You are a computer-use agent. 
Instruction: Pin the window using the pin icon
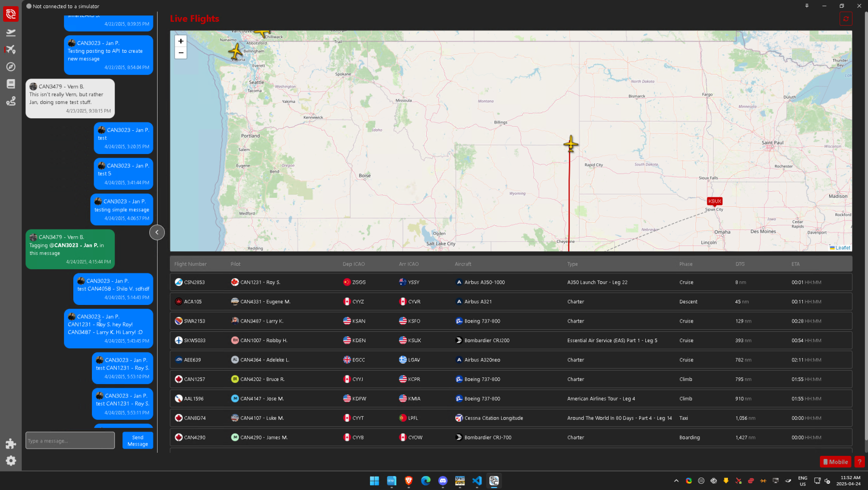point(807,6)
